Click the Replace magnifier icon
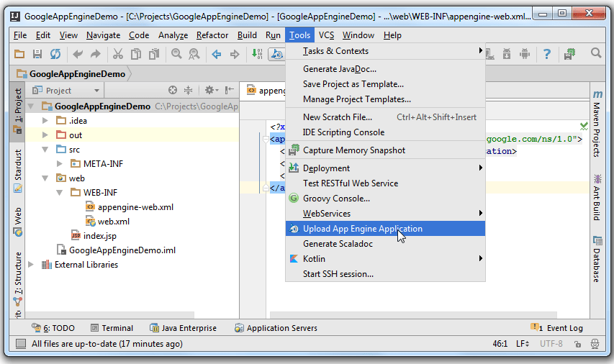The image size is (614, 364). (x=194, y=54)
